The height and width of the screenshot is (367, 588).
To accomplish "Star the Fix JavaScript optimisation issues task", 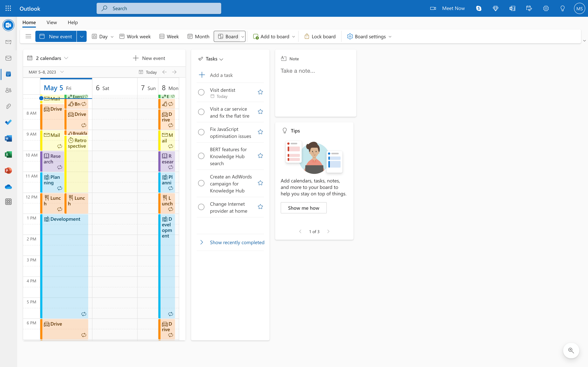I will point(260,132).
